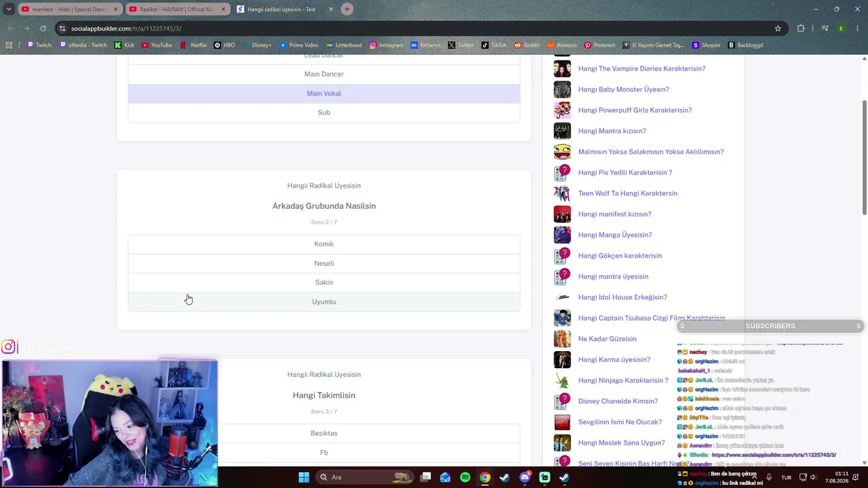Pick Neseli as the answer
868x488 pixels.
324,263
